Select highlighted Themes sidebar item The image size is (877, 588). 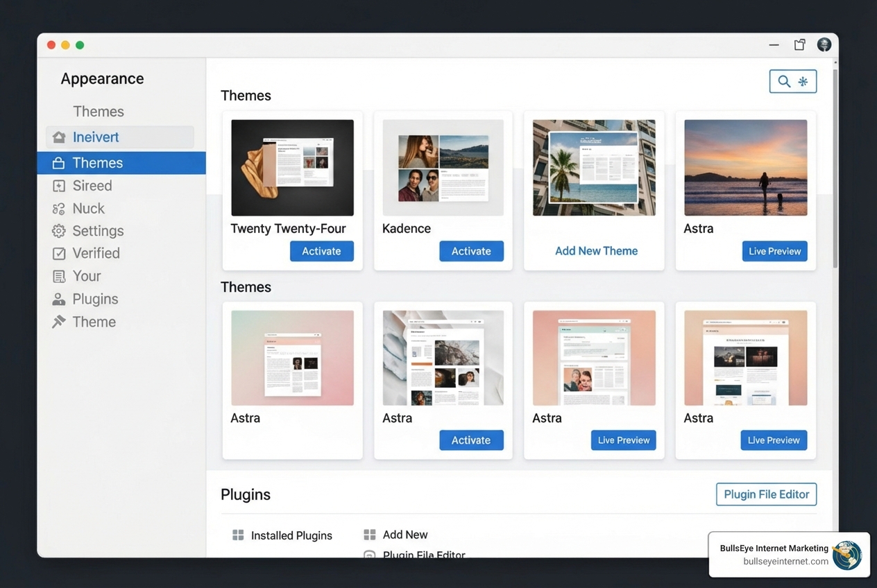[x=121, y=163]
